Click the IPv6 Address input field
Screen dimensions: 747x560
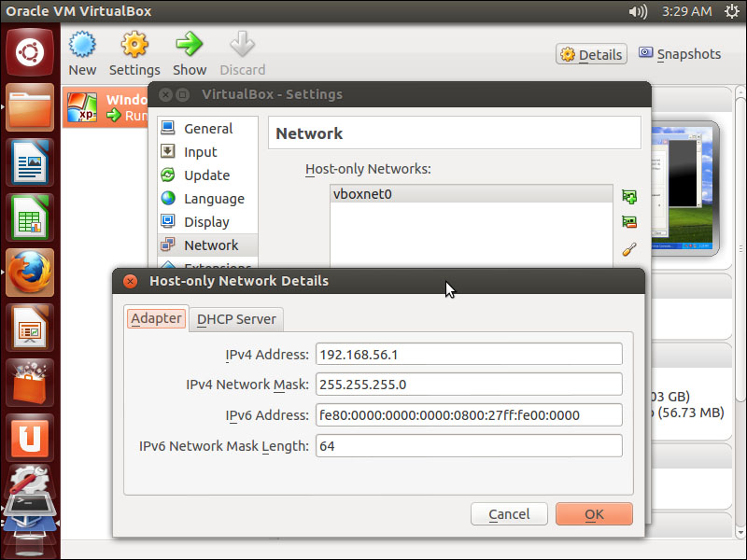pos(469,414)
